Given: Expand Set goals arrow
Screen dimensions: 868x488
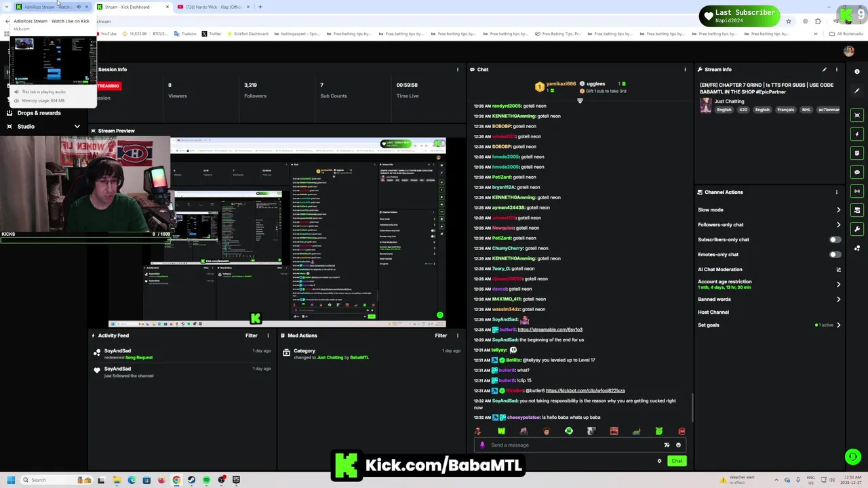Looking at the screenshot, I should 838,325.
